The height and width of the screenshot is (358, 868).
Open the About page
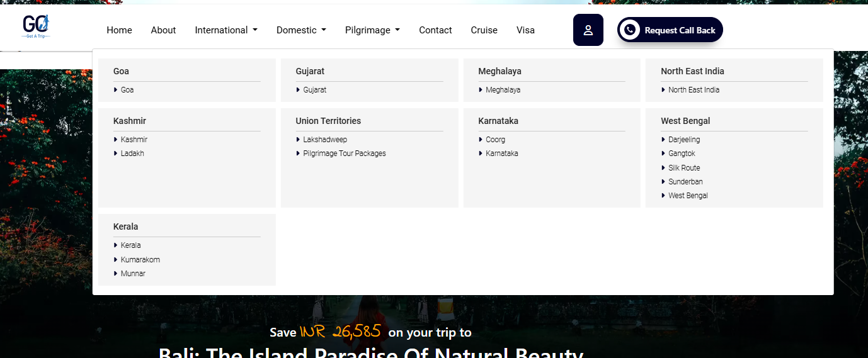click(x=163, y=30)
